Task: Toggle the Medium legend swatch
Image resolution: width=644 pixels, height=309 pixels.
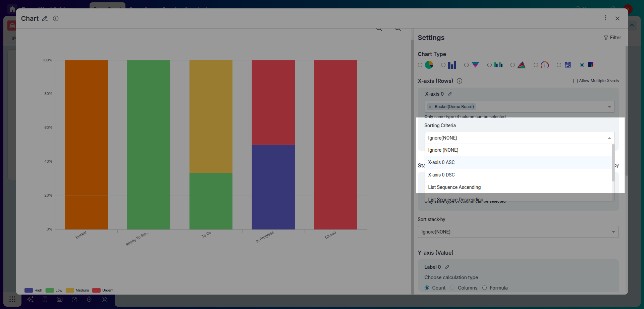Action: [x=70, y=290]
